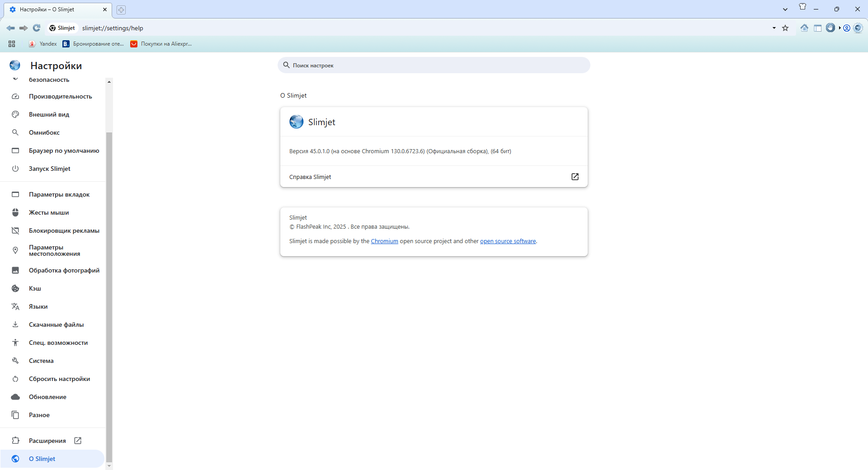868x470 pixels.
Task: Open the Yandex bookmark
Action: pos(43,44)
